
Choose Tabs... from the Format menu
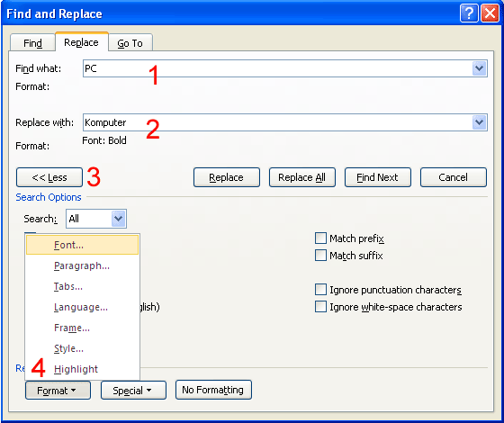click(x=82, y=286)
